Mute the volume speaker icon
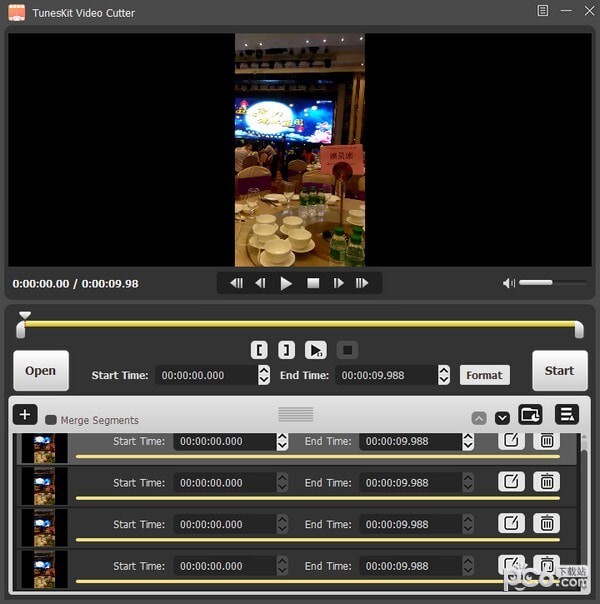Image resolution: width=600 pixels, height=604 pixels. point(508,284)
